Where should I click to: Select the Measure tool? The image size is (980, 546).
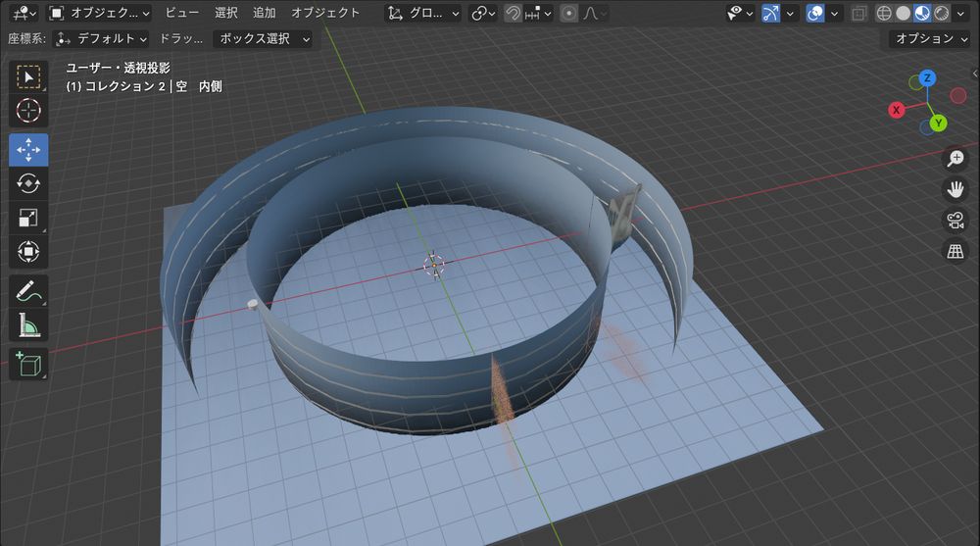pos(28,325)
